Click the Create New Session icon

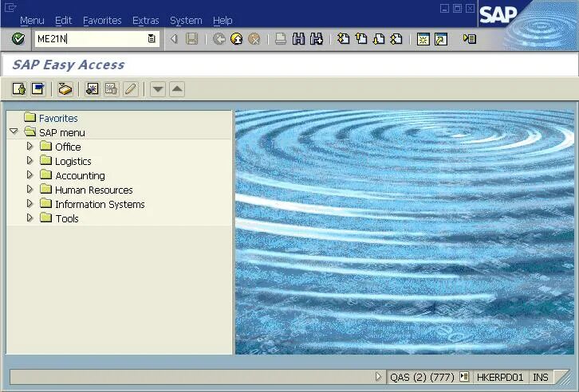pos(423,39)
